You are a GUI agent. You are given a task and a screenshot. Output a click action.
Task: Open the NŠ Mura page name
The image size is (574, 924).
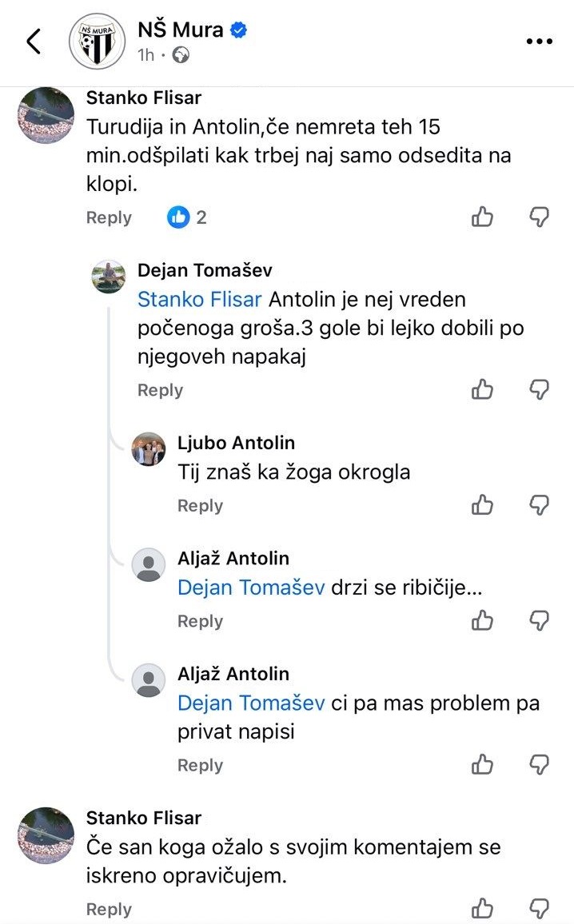pyautogui.click(x=182, y=30)
